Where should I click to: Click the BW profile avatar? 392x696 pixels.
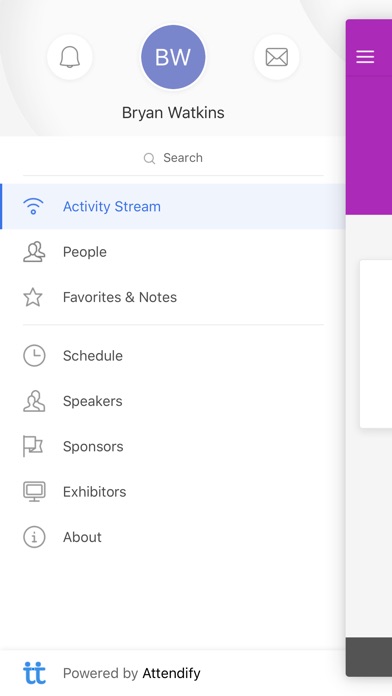pos(173,57)
